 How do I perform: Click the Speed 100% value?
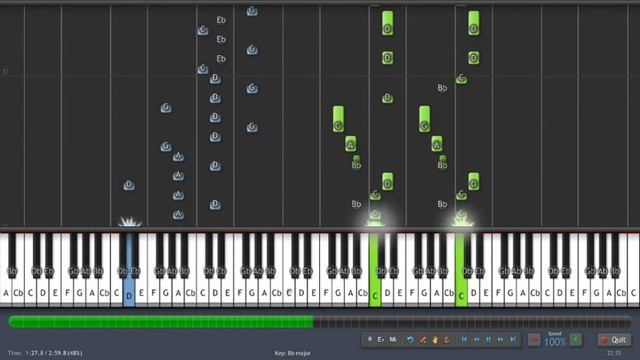555,342
